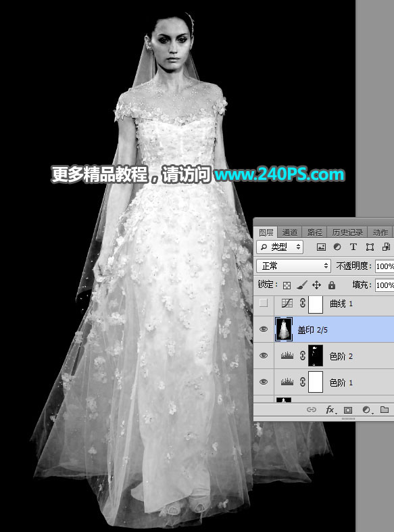Image resolution: width=394 pixels, height=532 pixels.
Task: Select the 盖印 2/5 layer thumbnail
Action: pyautogui.click(x=284, y=329)
